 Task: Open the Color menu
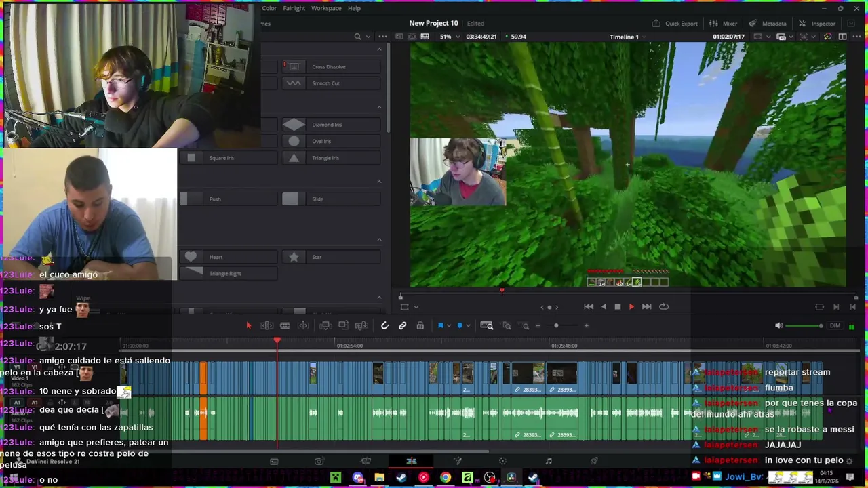click(x=269, y=8)
